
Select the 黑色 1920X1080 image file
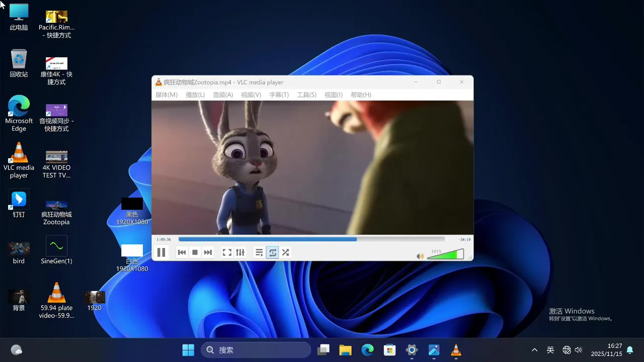click(x=132, y=211)
